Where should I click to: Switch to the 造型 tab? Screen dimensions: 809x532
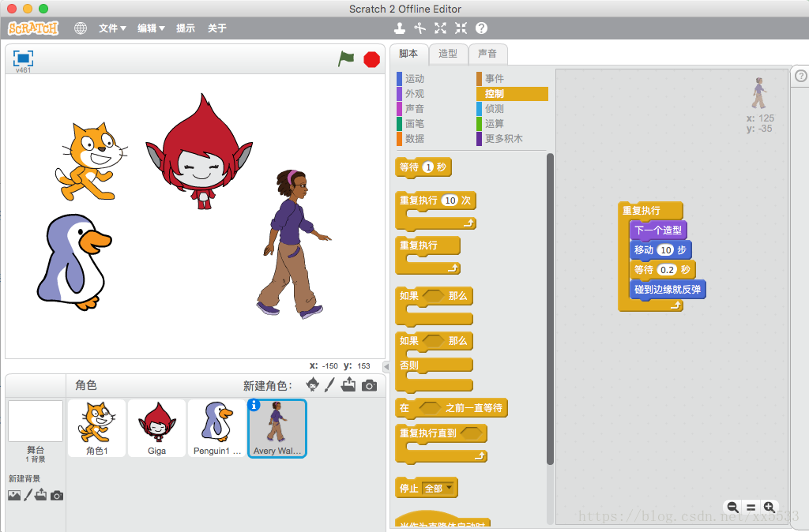(448, 54)
